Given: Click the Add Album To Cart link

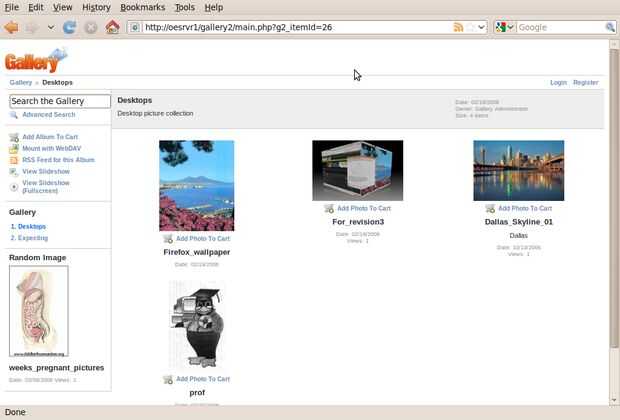Looking at the screenshot, I should [50, 137].
